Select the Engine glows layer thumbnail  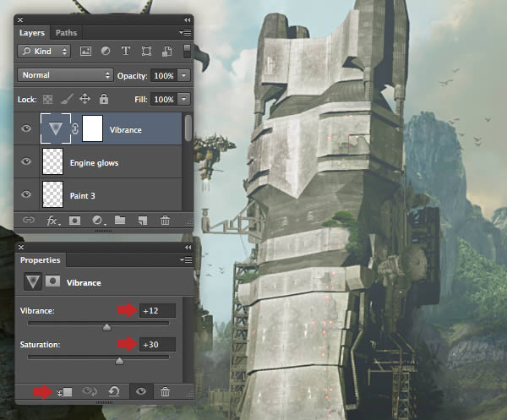pos(52,161)
